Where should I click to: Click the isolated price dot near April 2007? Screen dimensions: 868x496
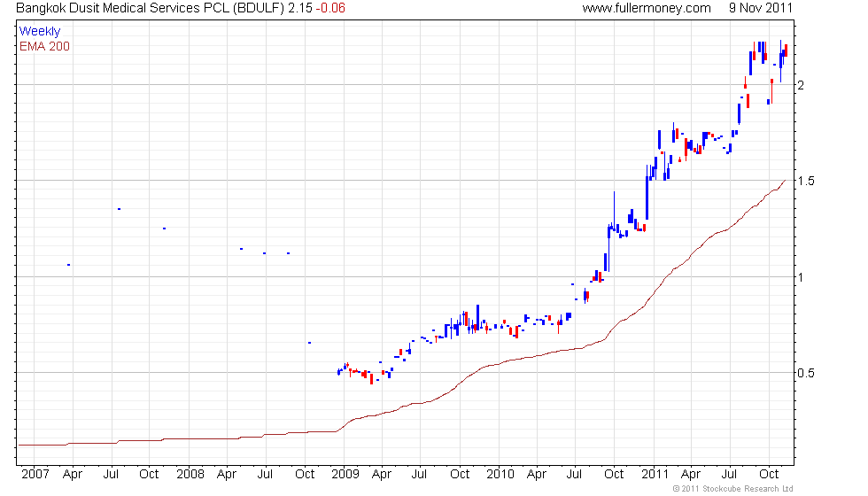coord(69,265)
